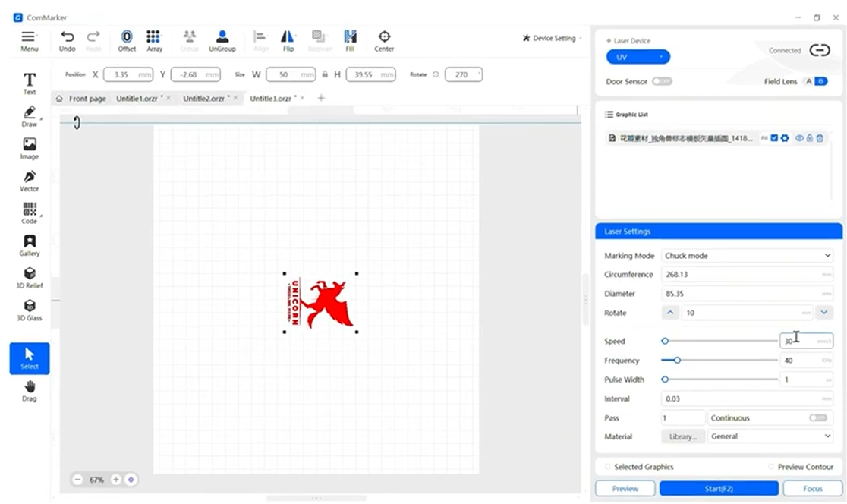This screenshot has width=847, height=504.
Task: Open the main Menu
Action: (29, 40)
